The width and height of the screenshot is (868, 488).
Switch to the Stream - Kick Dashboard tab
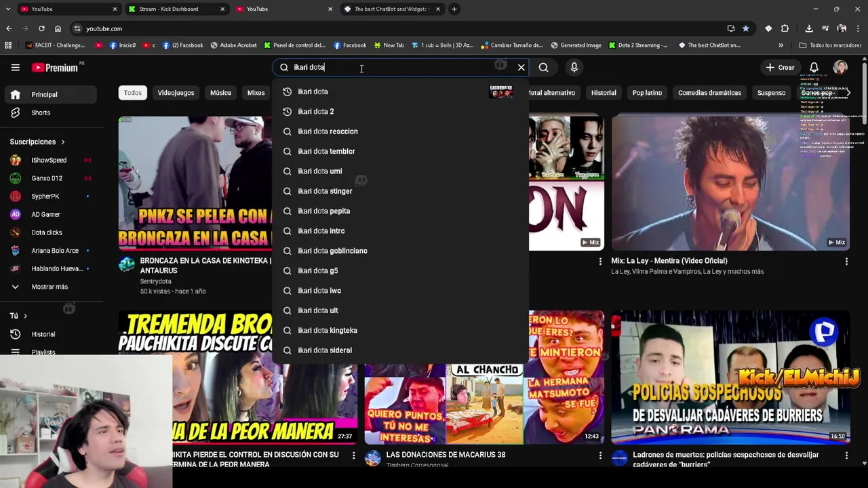[176, 9]
